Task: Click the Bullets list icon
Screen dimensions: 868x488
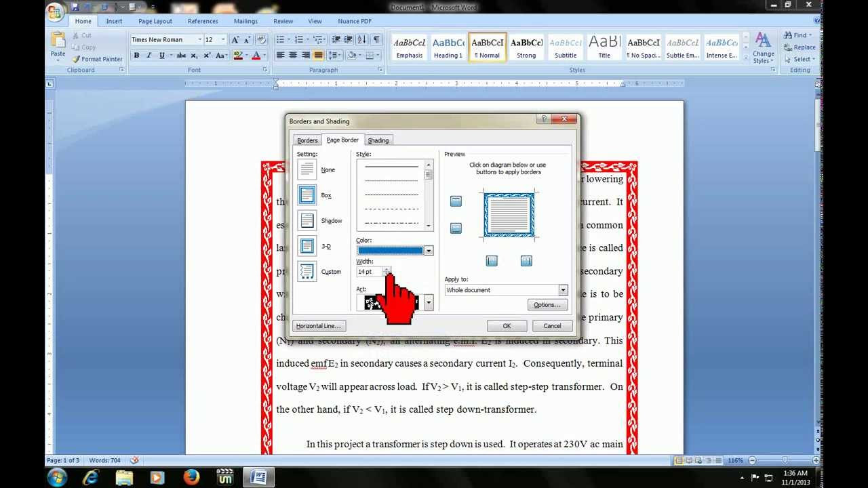Action: point(280,40)
